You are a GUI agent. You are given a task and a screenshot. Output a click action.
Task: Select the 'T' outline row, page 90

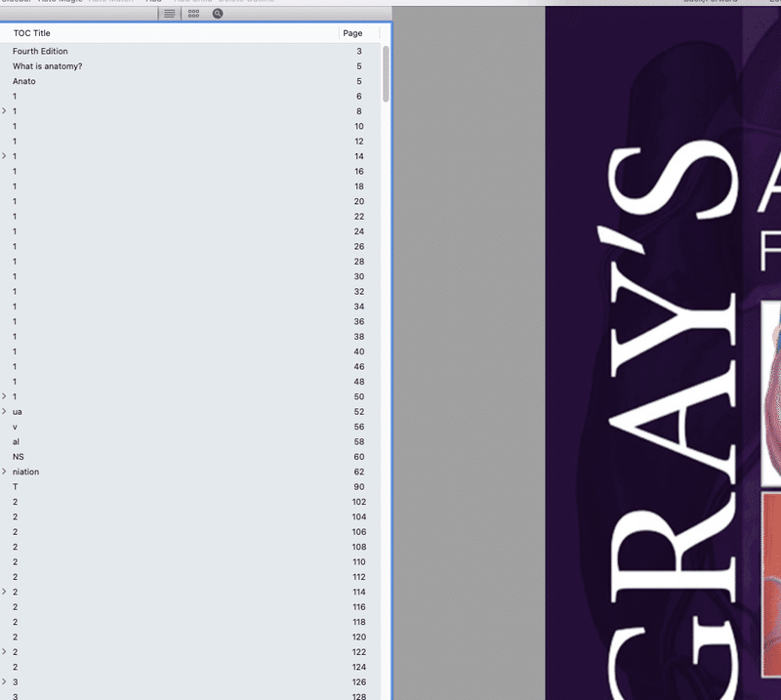(190, 487)
